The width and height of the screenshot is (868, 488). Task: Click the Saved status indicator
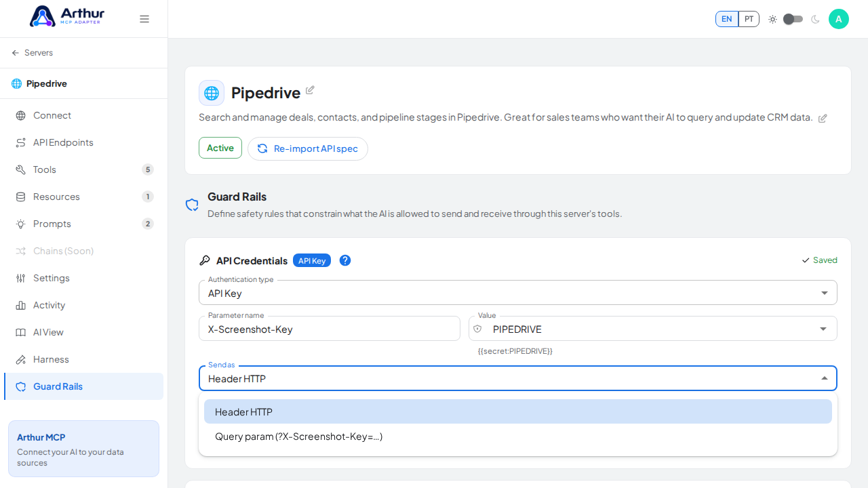coord(819,260)
